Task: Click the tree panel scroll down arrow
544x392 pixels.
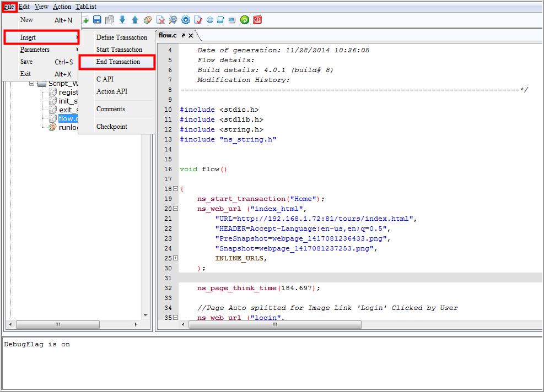Action: point(146,315)
